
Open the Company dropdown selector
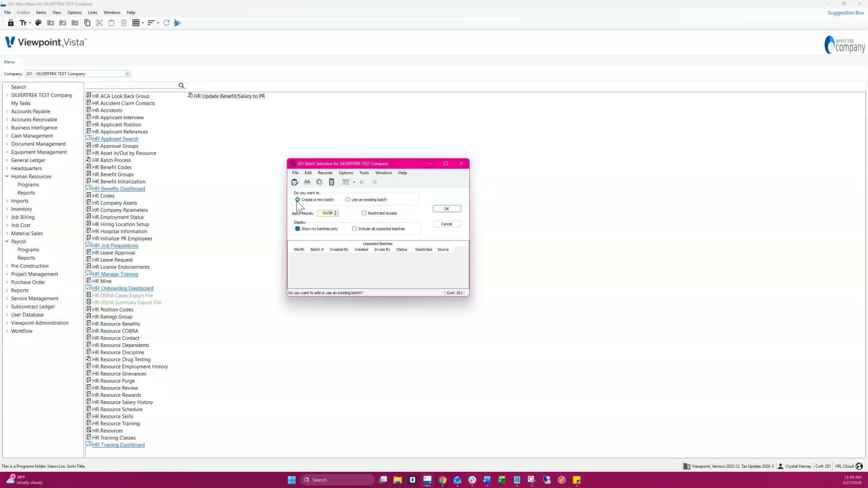click(127, 74)
